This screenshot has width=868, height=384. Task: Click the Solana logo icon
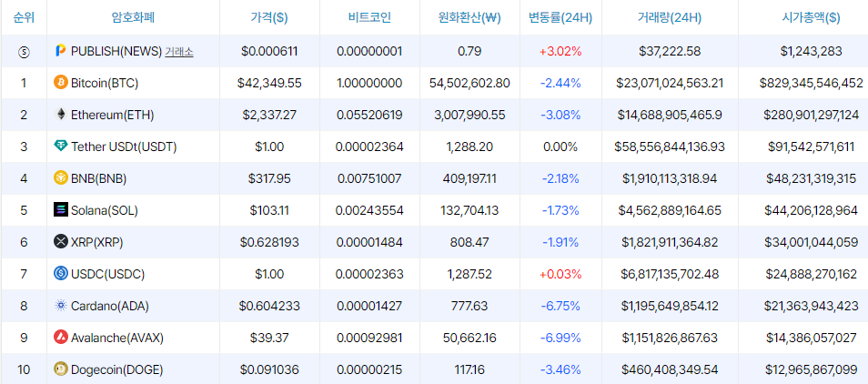tap(61, 210)
